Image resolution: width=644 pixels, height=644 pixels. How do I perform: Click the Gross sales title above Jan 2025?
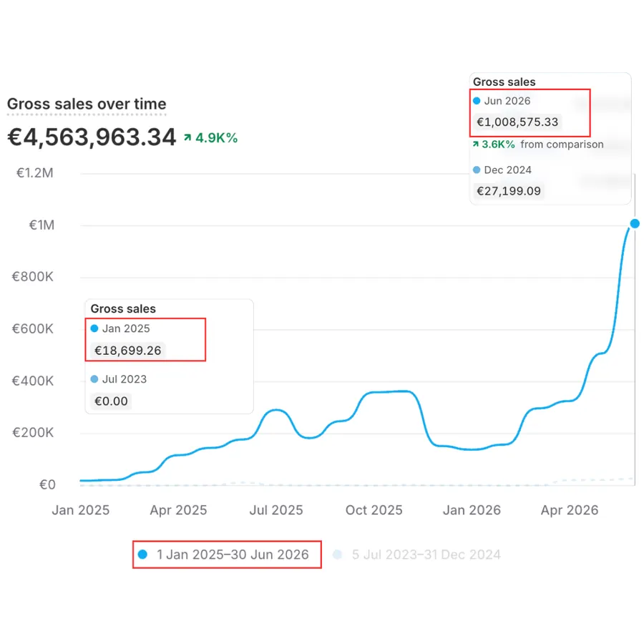[x=123, y=309]
